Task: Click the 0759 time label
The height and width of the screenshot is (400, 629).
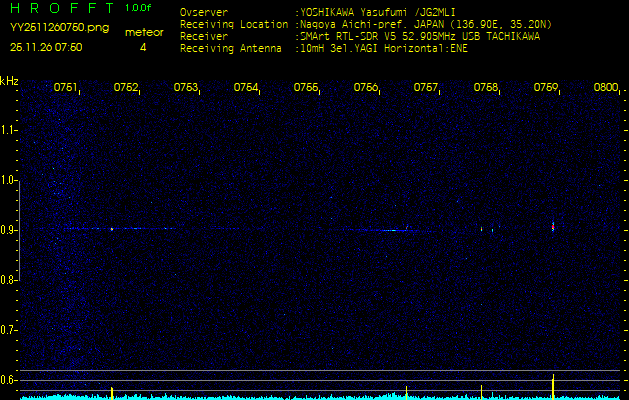Action: tap(546, 87)
